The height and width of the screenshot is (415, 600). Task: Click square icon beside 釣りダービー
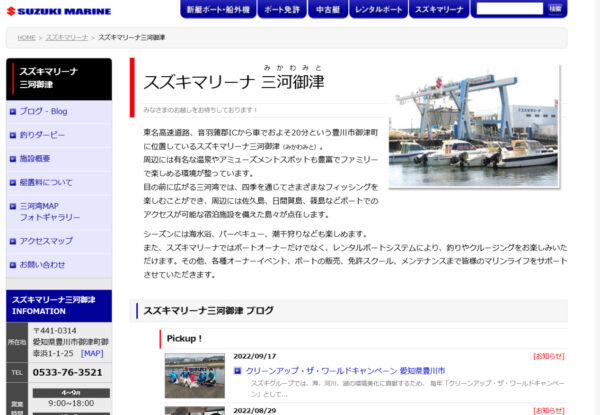(x=13, y=135)
